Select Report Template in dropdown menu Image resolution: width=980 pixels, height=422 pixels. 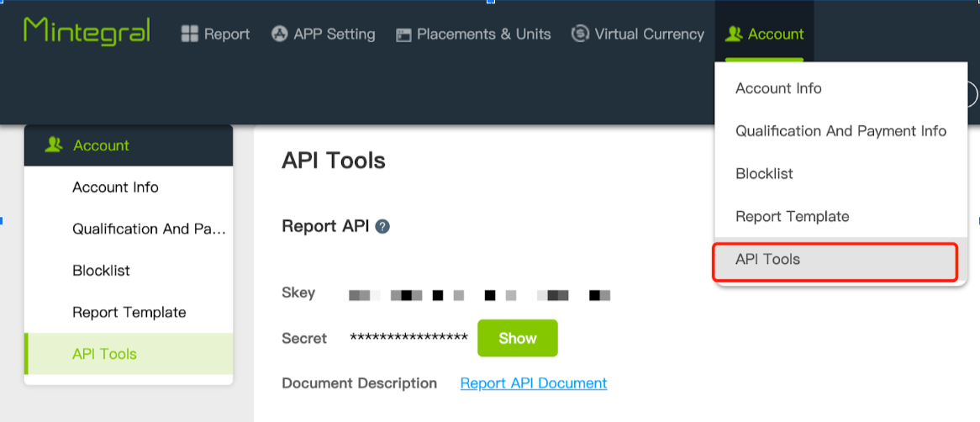click(x=840, y=216)
